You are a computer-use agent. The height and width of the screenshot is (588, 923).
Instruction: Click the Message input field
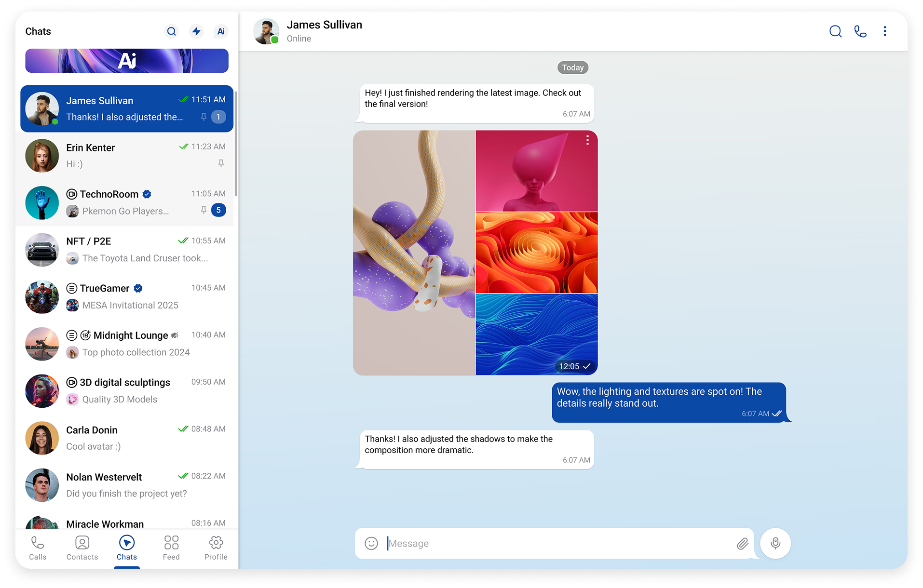point(555,543)
